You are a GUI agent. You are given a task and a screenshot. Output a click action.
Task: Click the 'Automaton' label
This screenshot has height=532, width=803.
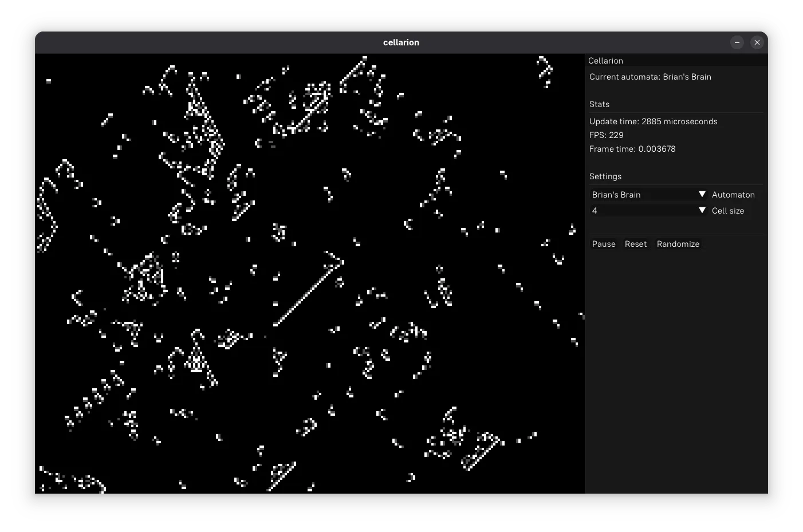pos(733,195)
